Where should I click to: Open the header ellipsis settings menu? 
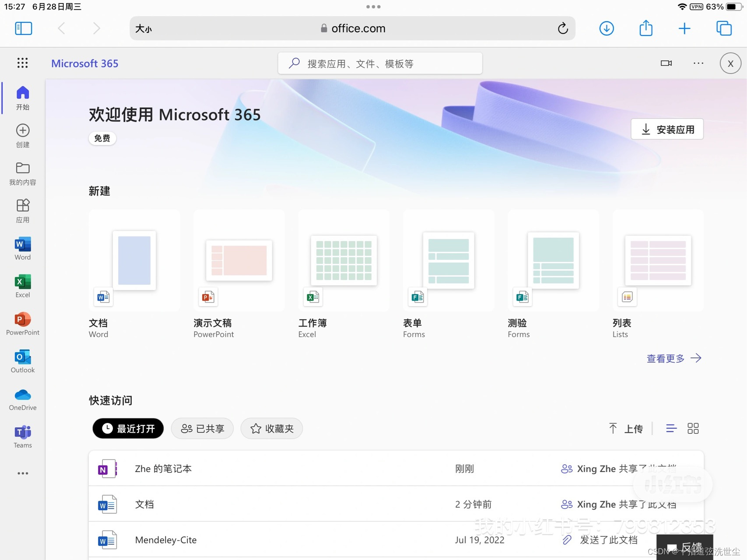click(x=698, y=63)
